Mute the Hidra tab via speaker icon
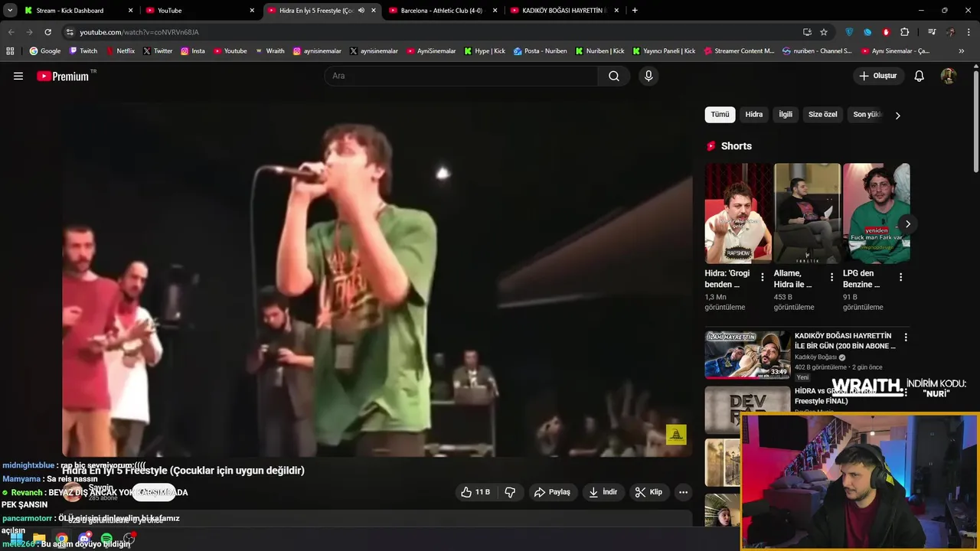980x551 pixels. [361, 11]
